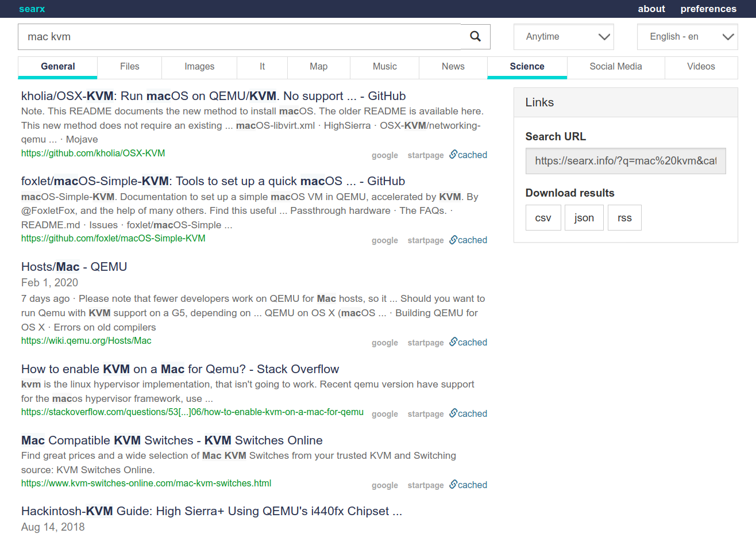
Task: Click google engine label on kholia result
Action: (x=385, y=155)
